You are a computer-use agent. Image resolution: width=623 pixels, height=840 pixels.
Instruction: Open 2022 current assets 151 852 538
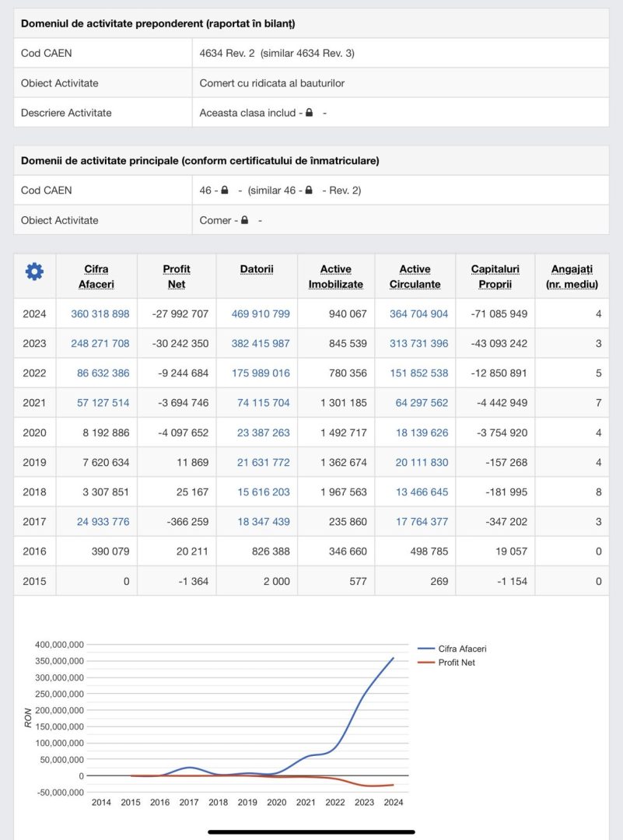point(419,373)
